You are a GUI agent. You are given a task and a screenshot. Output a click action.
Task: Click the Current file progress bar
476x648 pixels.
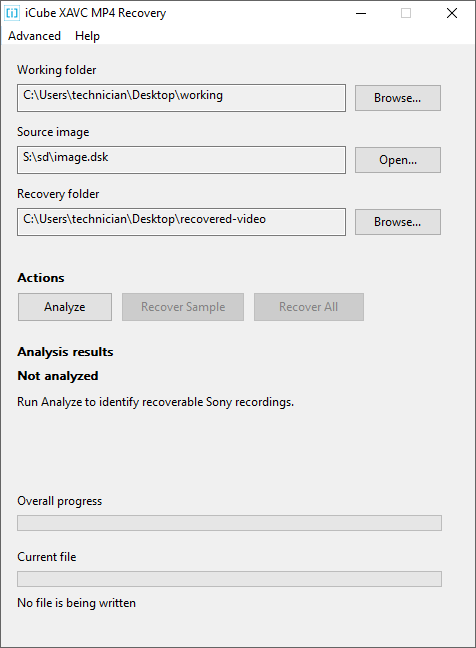pyautogui.click(x=229, y=579)
